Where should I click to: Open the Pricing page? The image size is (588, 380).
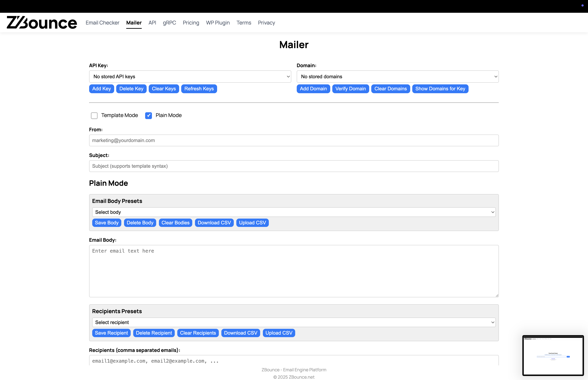pyautogui.click(x=191, y=23)
